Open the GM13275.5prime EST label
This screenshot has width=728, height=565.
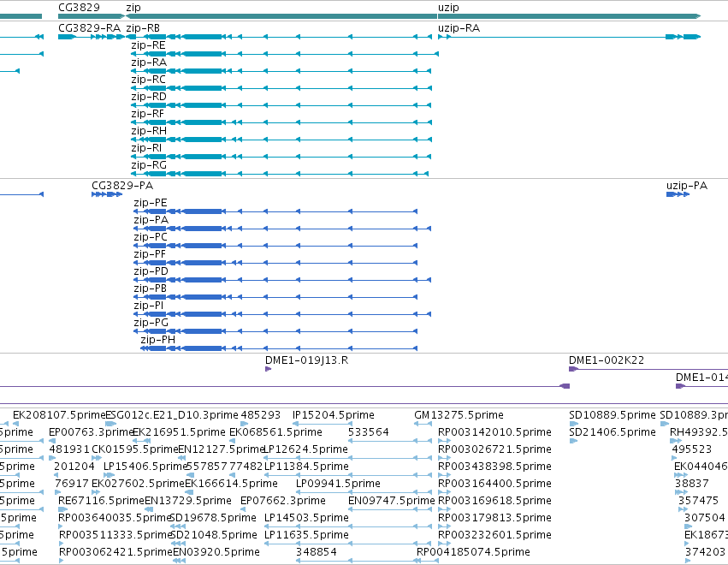point(459,415)
